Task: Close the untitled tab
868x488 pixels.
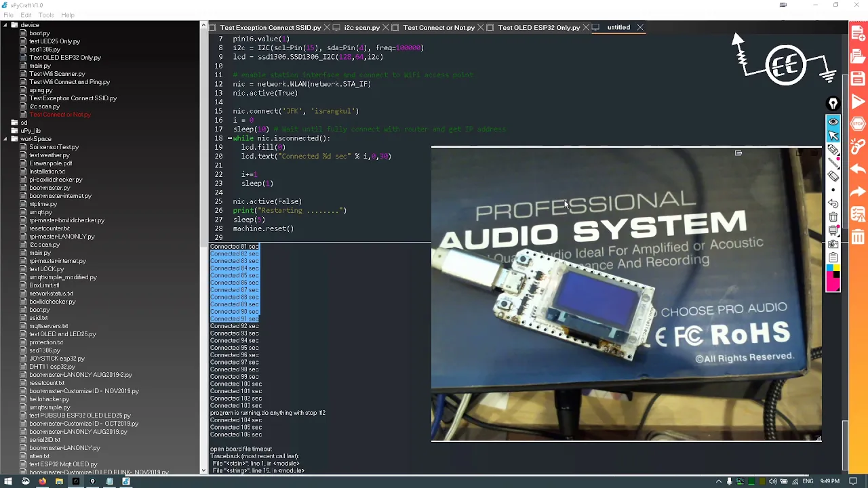Action: (x=639, y=28)
